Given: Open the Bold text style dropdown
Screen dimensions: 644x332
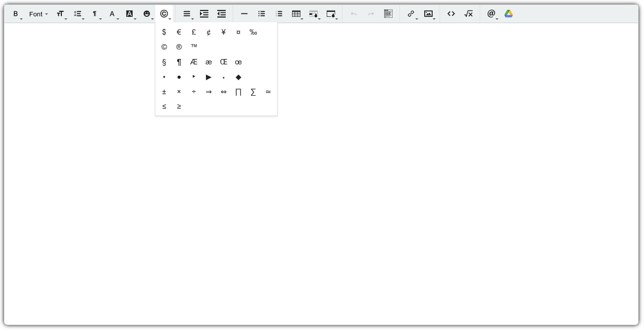Looking at the screenshot, I should [16, 14].
